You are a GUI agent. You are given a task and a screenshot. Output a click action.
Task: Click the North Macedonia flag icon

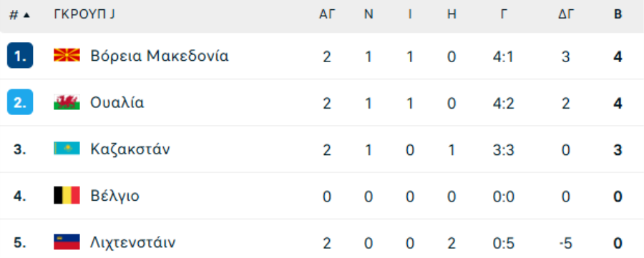click(67, 55)
